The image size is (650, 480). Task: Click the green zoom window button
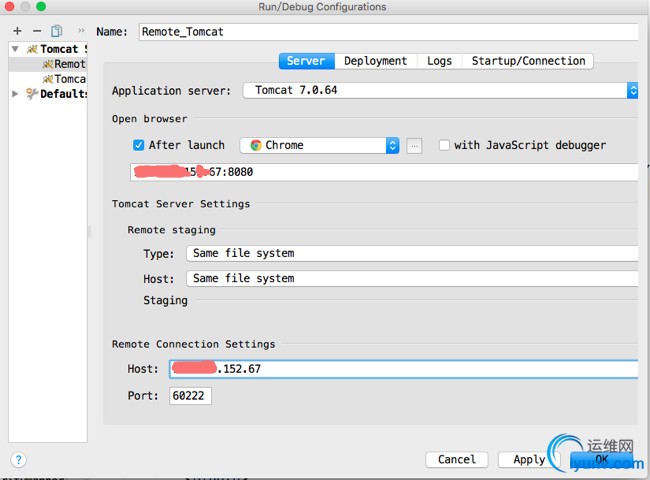click(x=41, y=6)
